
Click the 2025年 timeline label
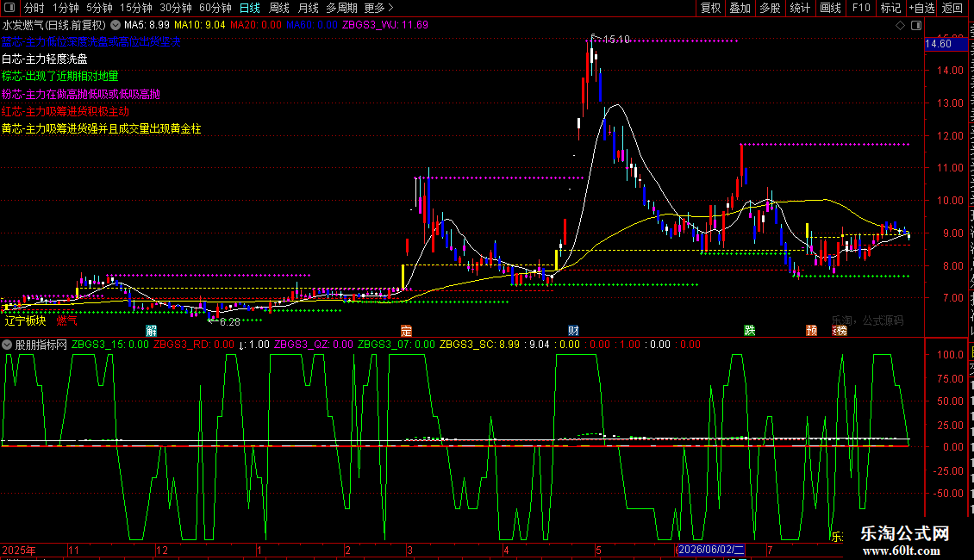[19, 550]
